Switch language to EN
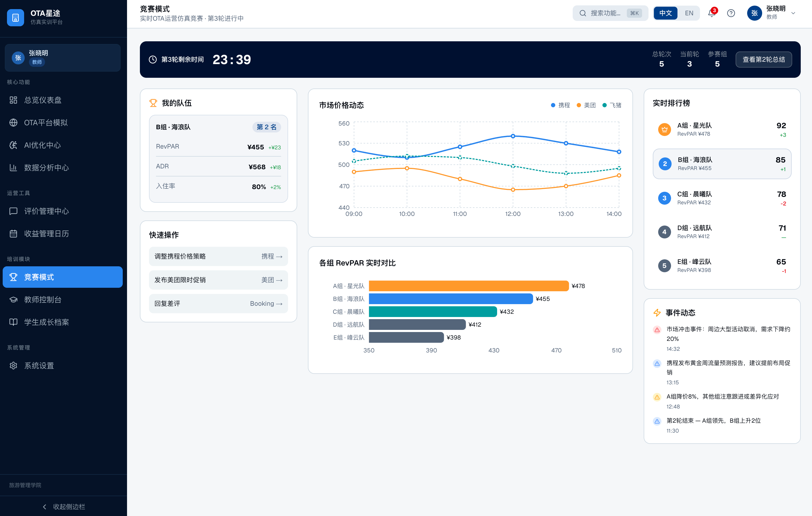The image size is (812, 516). click(689, 13)
